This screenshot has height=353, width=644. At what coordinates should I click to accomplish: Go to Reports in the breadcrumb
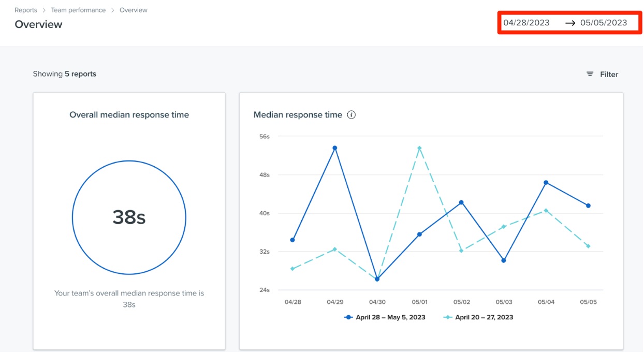26,10
